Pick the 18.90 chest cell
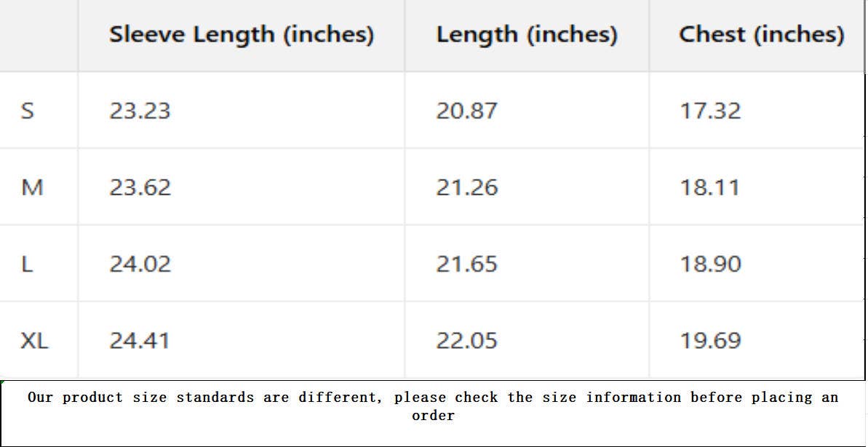 coord(710,264)
